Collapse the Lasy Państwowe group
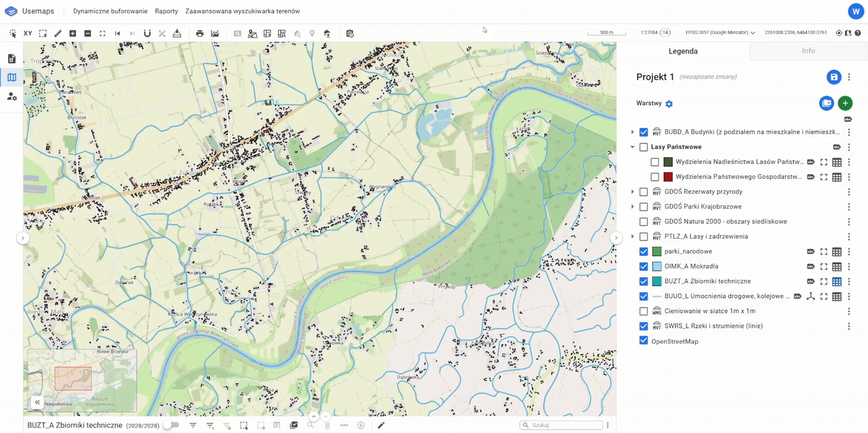868x433 pixels. (x=633, y=147)
